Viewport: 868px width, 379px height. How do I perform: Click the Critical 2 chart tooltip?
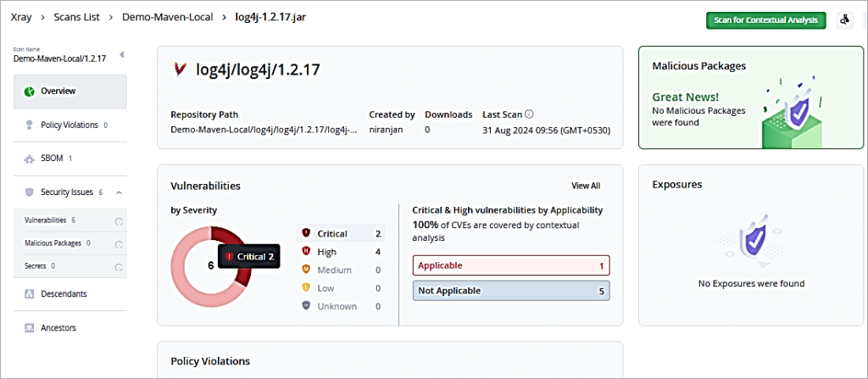(249, 257)
